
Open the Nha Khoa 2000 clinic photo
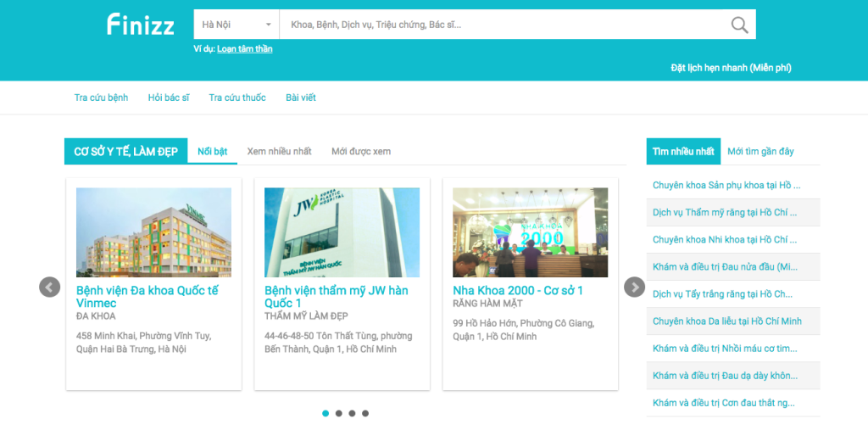(531, 232)
